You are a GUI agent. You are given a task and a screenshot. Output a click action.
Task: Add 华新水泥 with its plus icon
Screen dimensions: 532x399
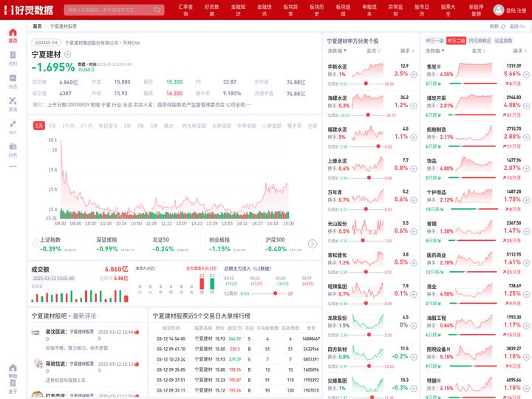(414, 75)
